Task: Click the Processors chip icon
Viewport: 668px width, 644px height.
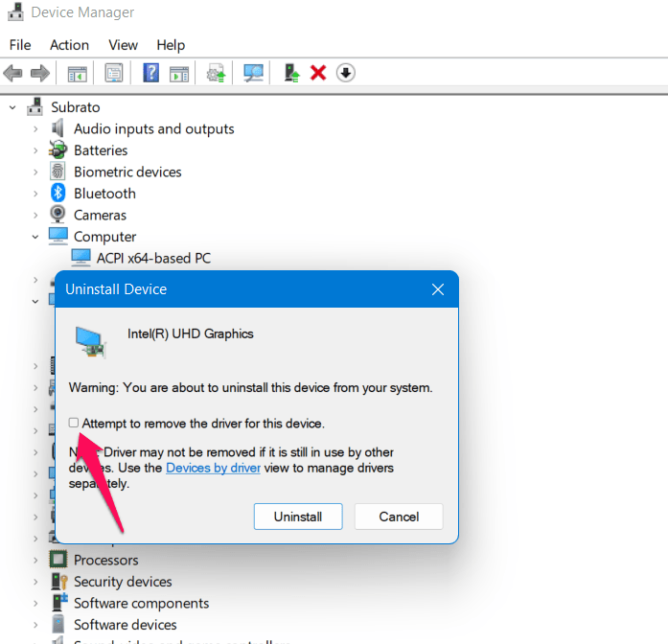Action: click(x=58, y=560)
